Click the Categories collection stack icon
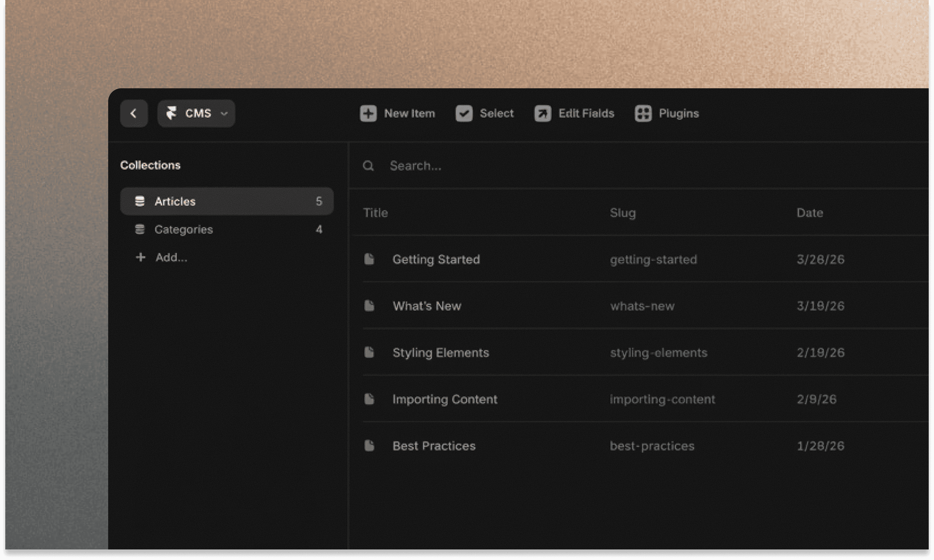Viewport: 934px width, 560px height. click(x=140, y=229)
